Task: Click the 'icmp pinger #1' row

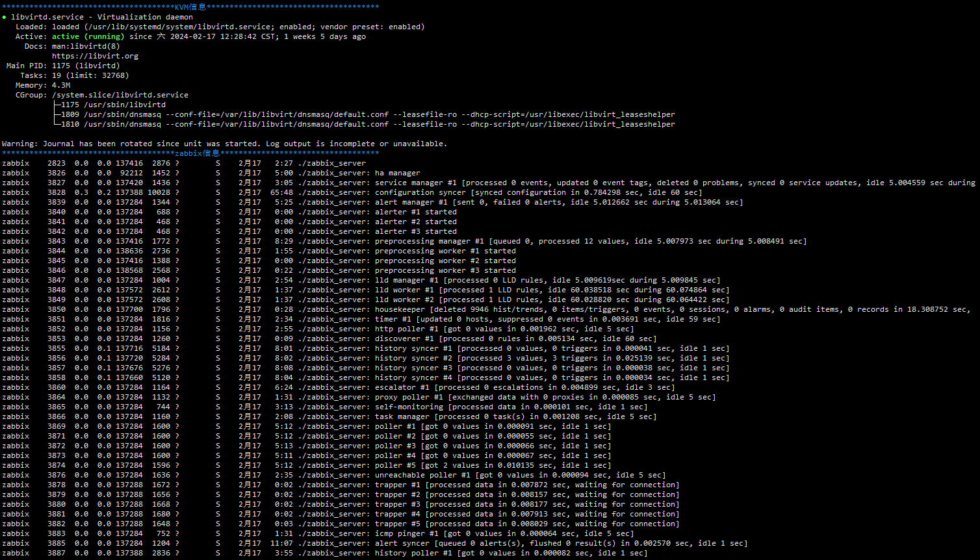Action: 318,533
